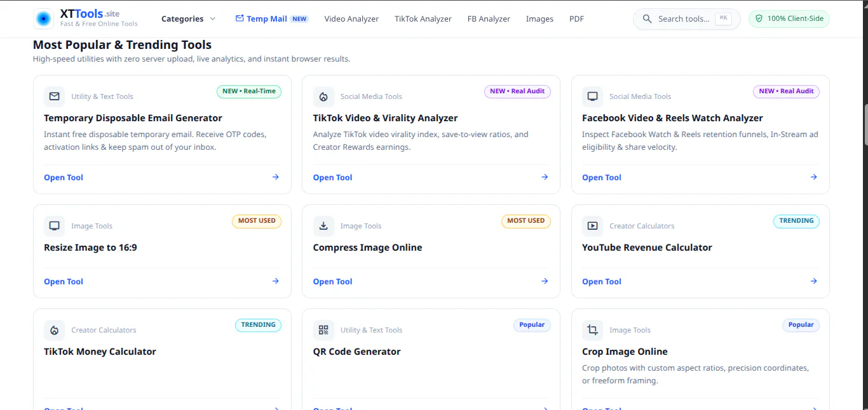868x410 pixels.
Task: Click 'Compress Image Online' title
Action: click(367, 248)
